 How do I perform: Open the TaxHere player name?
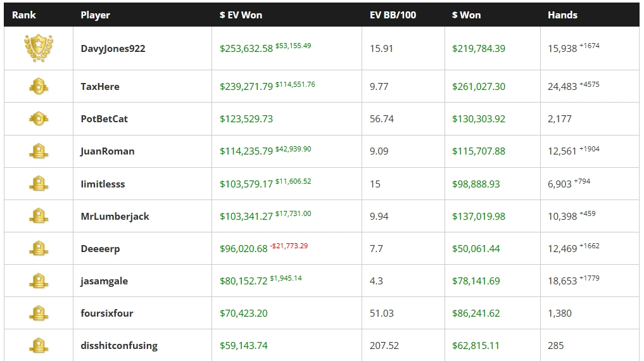100,87
